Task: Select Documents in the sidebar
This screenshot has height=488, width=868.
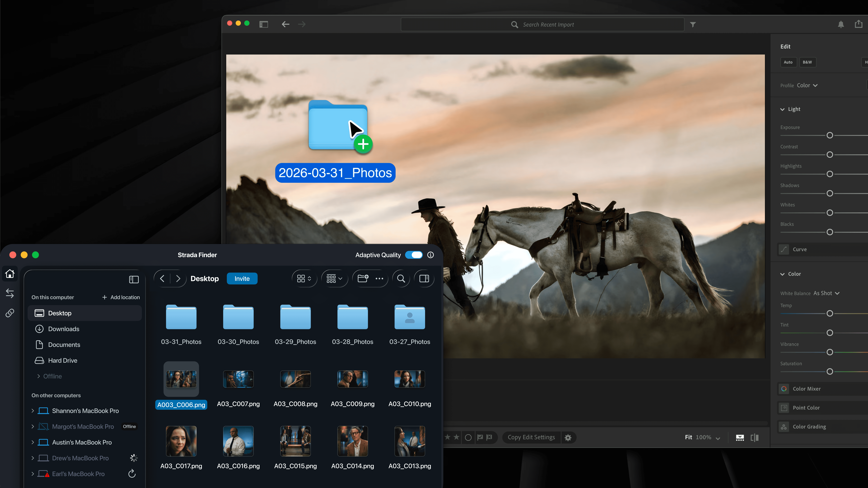Action: 85,345
